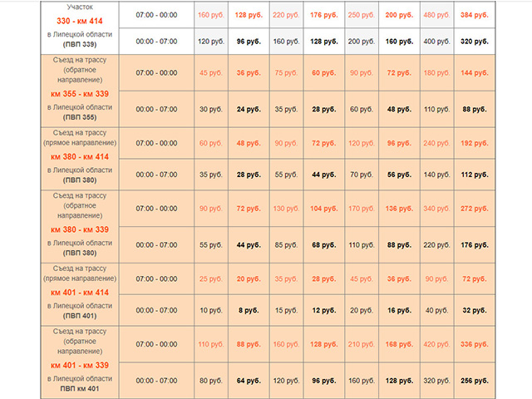Select the '192 руб.' price cell
This screenshot has width=532, height=399.
pyautogui.click(x=475, y=143)
